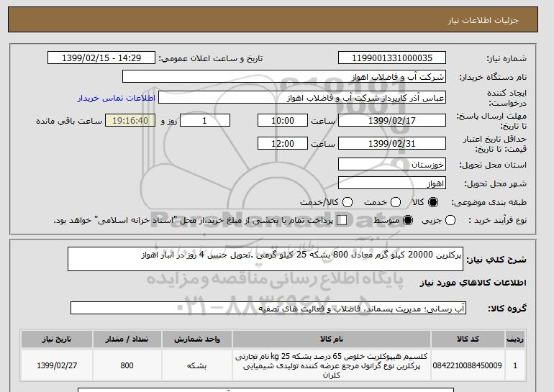Click the announcement date field 1399/02/15 - 14:29

coord(101,58)
